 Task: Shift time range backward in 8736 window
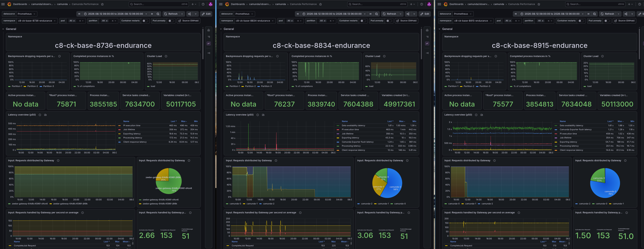click(79, 14)
